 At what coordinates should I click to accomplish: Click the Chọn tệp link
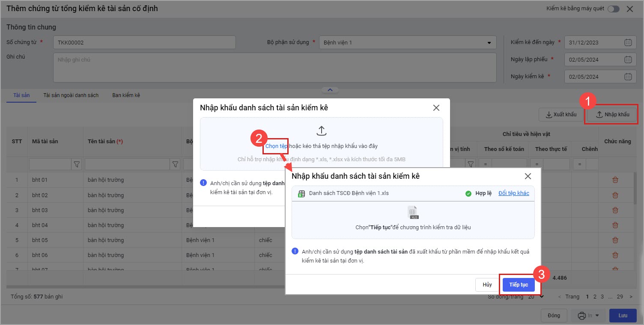(276, 146)
